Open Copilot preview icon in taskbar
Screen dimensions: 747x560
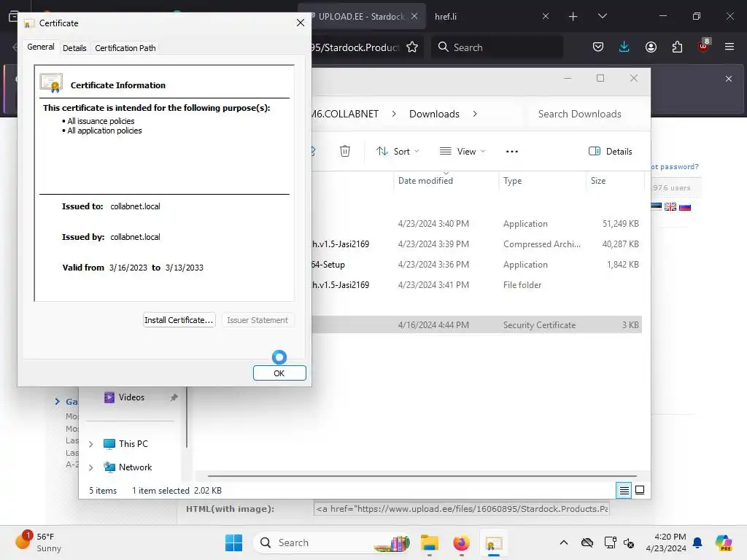click(724, 542)
